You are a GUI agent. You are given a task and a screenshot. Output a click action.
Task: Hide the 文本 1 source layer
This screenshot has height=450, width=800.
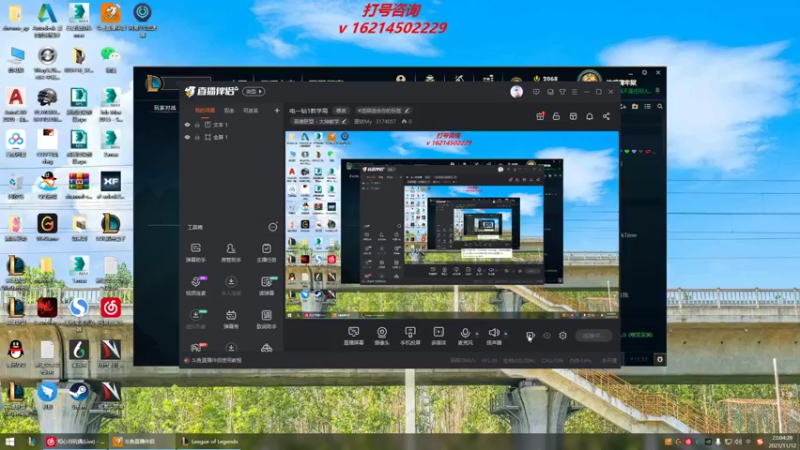coord(187,124)
